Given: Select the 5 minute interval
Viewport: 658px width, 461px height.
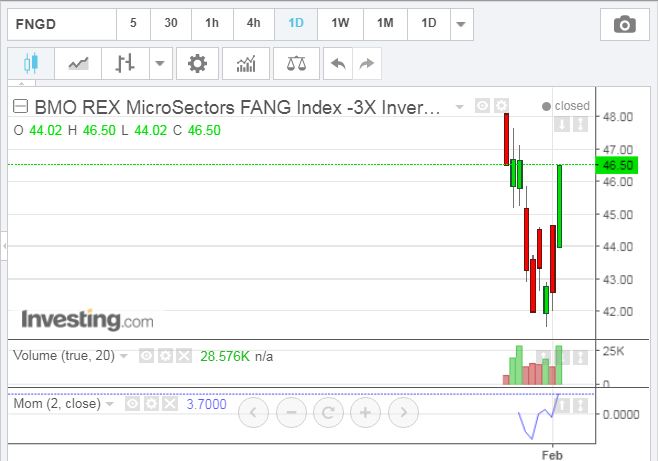Looking at the screenshot, I should [133, 24].
